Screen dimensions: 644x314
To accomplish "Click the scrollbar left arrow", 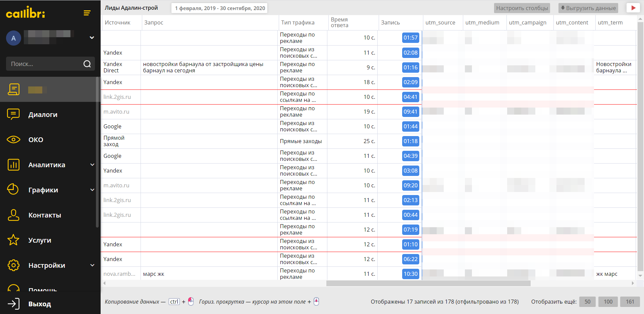I will pyautogui.click(x=104, y=283).
